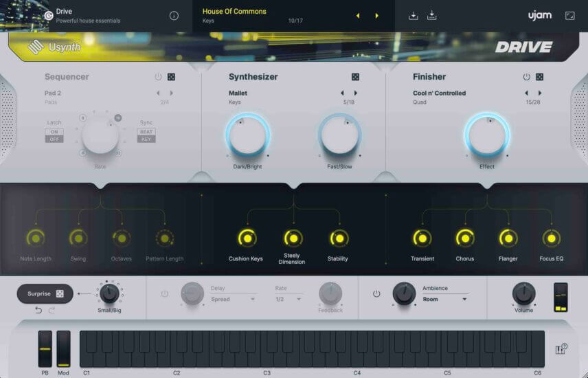Viewport: 588px width, 378px height.
Task: Select next Sequencer pattern after Pad 2
Action: tap(172, 93)
